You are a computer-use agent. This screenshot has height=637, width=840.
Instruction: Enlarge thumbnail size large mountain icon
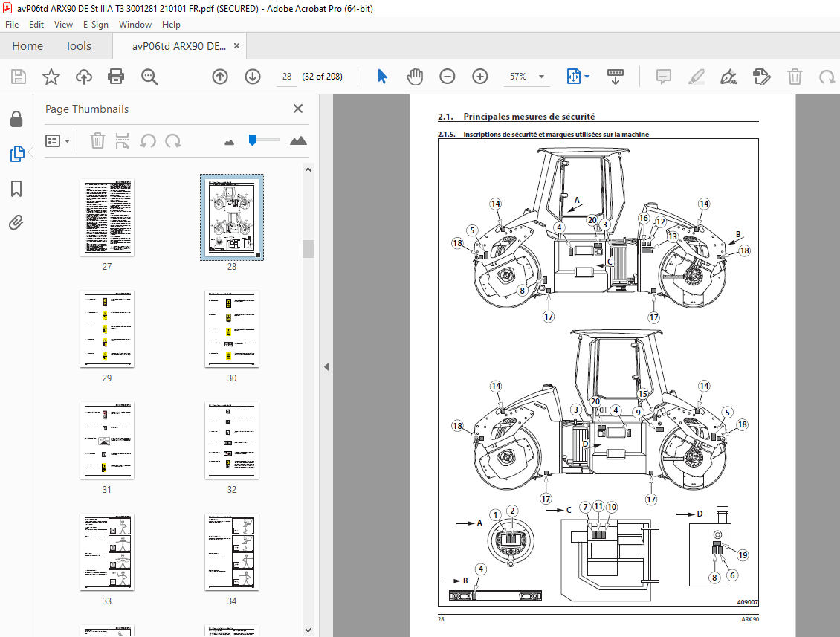tap(298, 141)
